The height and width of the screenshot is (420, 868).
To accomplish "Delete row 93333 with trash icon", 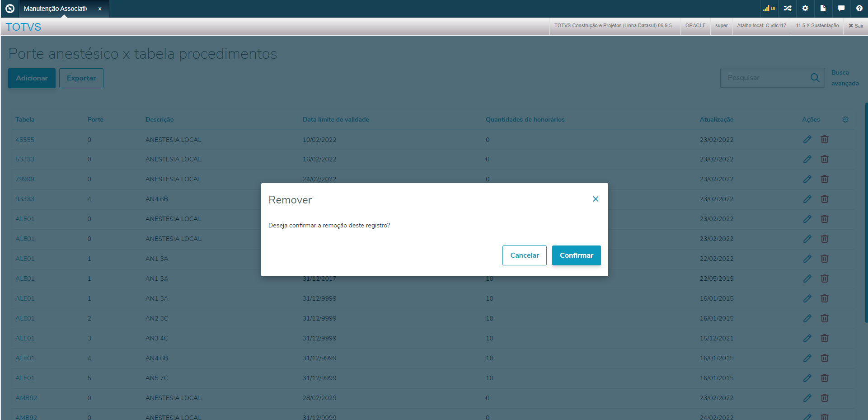I will (825, 199).
